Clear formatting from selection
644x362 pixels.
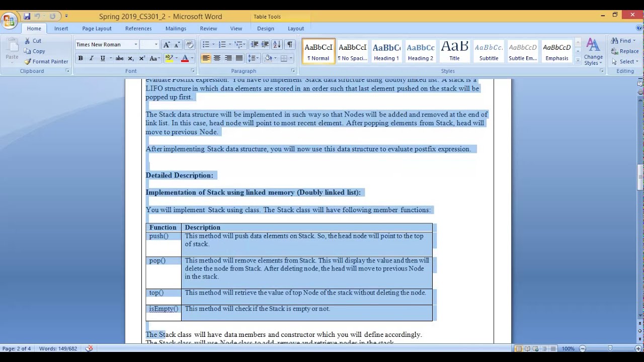(190, 45)
